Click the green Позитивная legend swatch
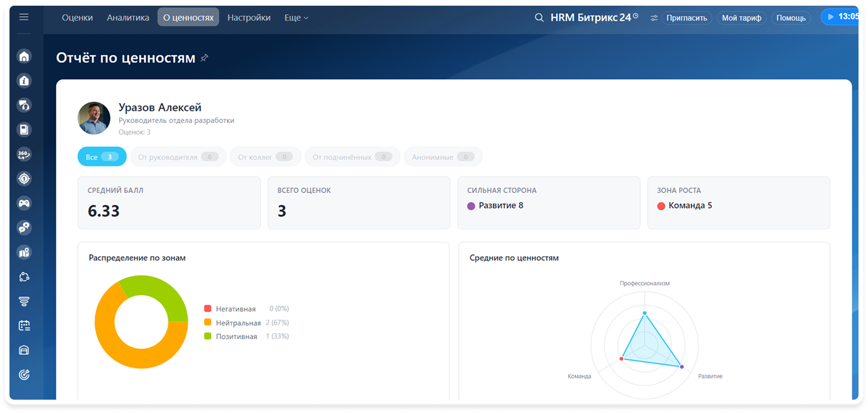Image resolution: width=868 pixels, height=413 pixels. (208, 336)
